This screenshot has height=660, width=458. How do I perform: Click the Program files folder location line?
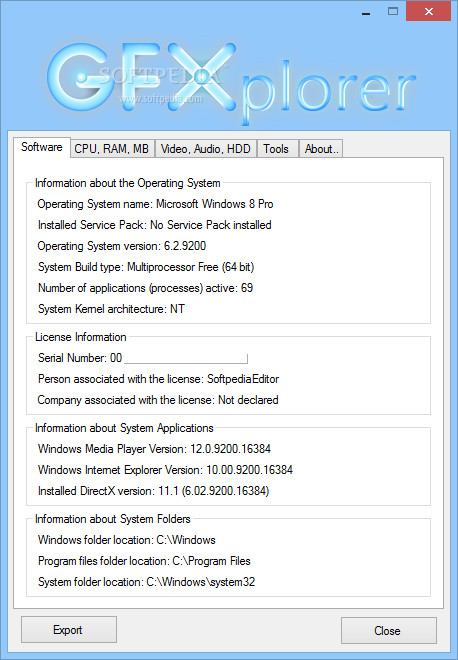pyautogui.click(x=144, y=561)
